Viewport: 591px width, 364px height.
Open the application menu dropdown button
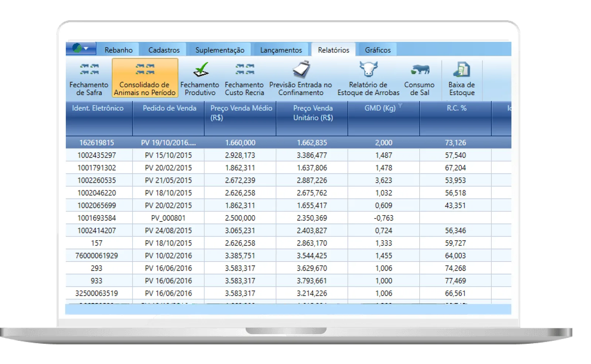pyautogui.click(x=81, y=48)
